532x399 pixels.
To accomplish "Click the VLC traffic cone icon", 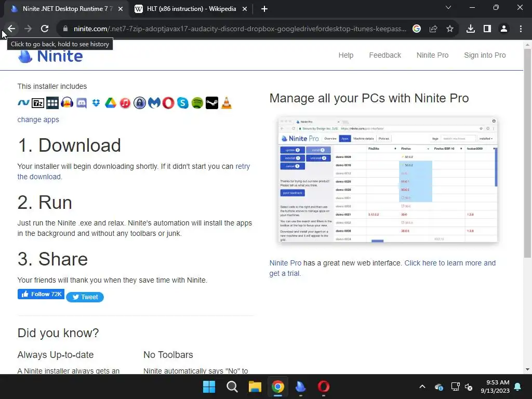I will pos(227,103).
